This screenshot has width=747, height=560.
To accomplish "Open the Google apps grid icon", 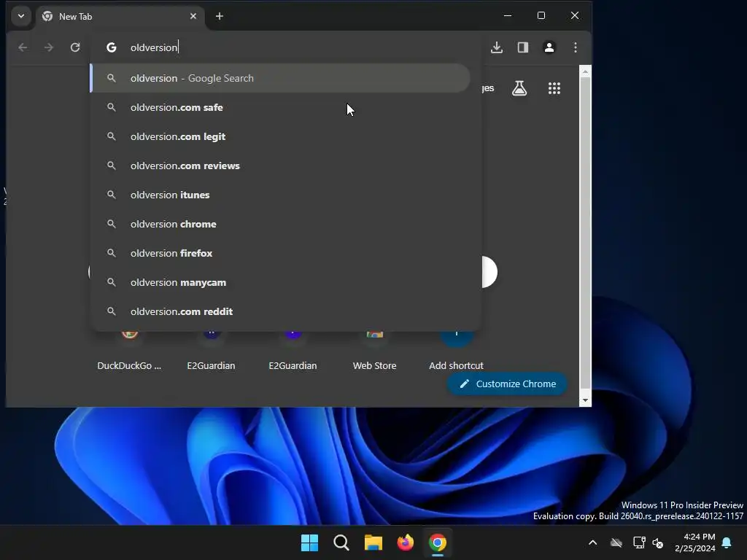I will tap(554, 88).
